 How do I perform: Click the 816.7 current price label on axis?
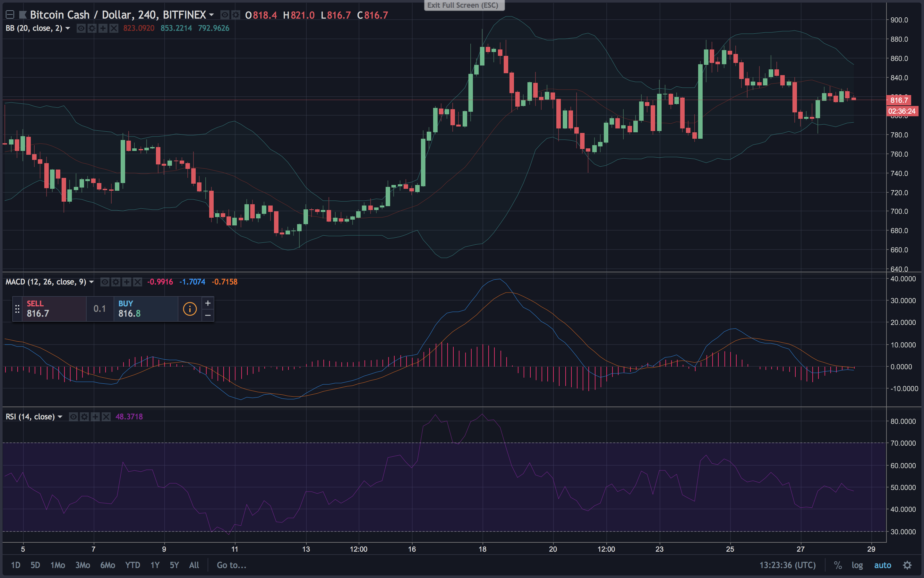899,100
